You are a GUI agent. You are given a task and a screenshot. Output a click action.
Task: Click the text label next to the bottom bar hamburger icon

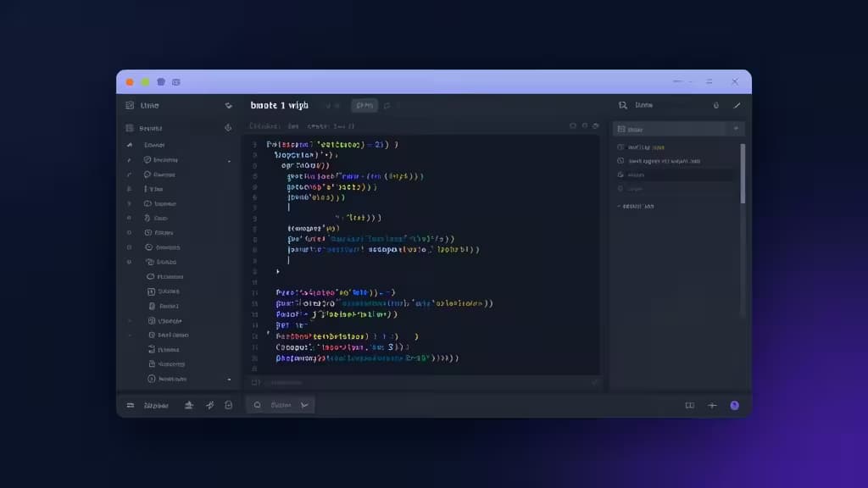[x=156, y=406]
